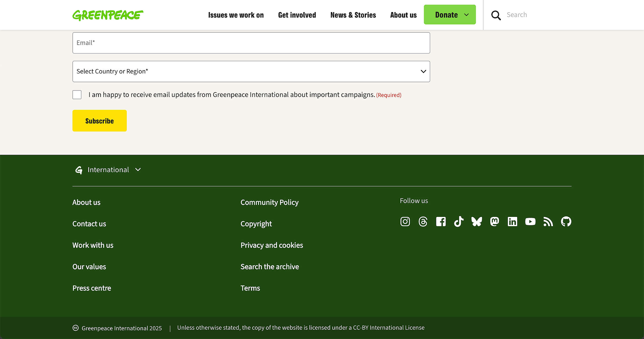Open the GitHub social icon
The image size is (644, 339).
tap(566, 222)
